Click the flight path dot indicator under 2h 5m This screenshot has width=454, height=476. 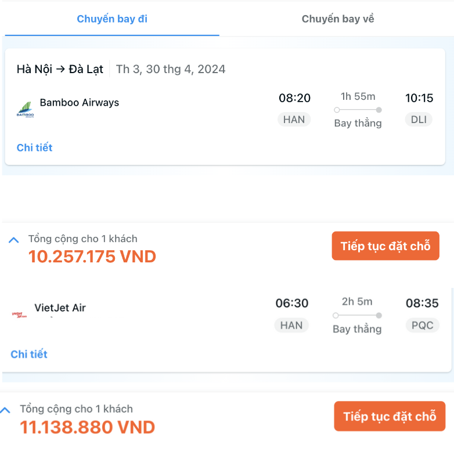click(356, 316)
